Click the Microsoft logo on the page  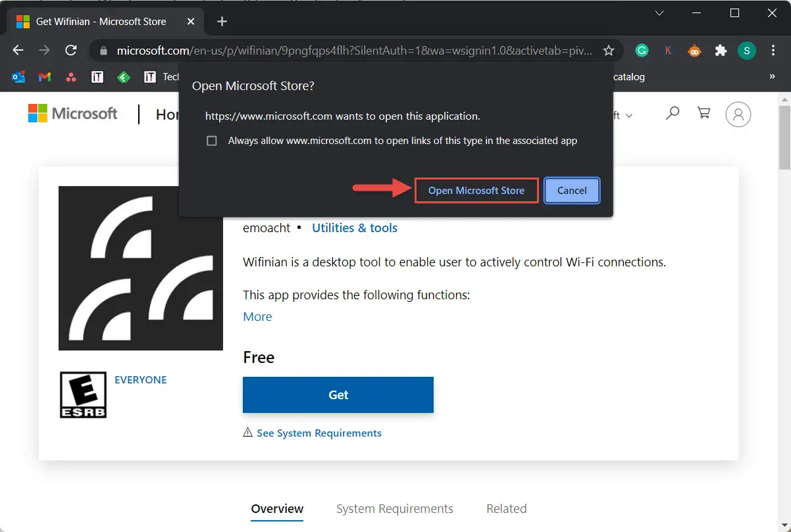(x=72, y=114)
